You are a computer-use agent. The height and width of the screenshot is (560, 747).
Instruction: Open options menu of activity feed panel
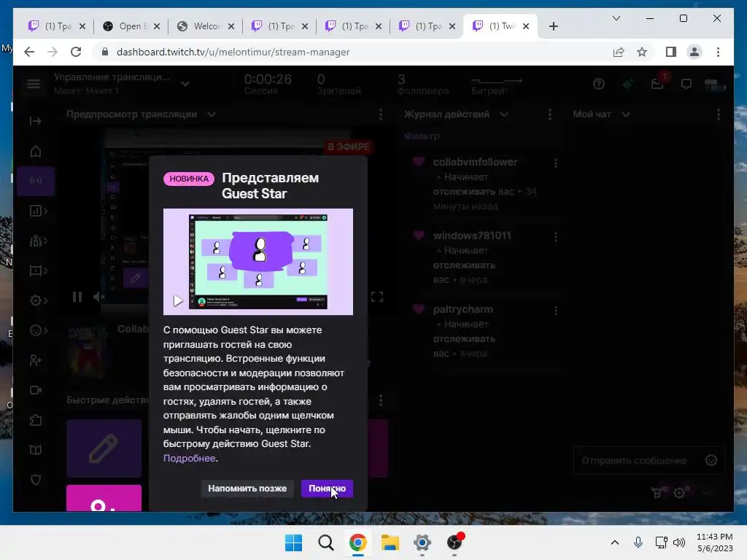pyautogui.click(x=550, y=114)
